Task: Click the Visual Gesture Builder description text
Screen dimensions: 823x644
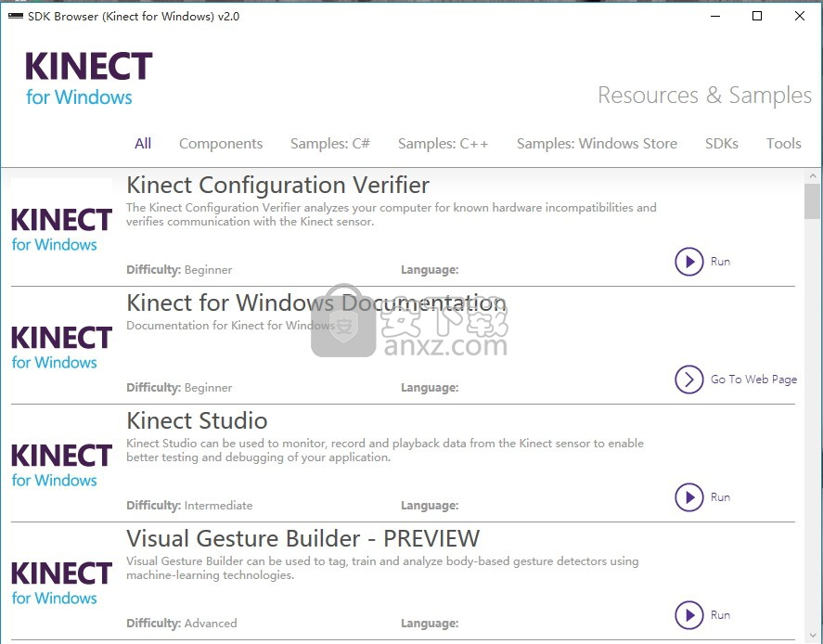Action: pyautogui.click(x=382, y=569)
